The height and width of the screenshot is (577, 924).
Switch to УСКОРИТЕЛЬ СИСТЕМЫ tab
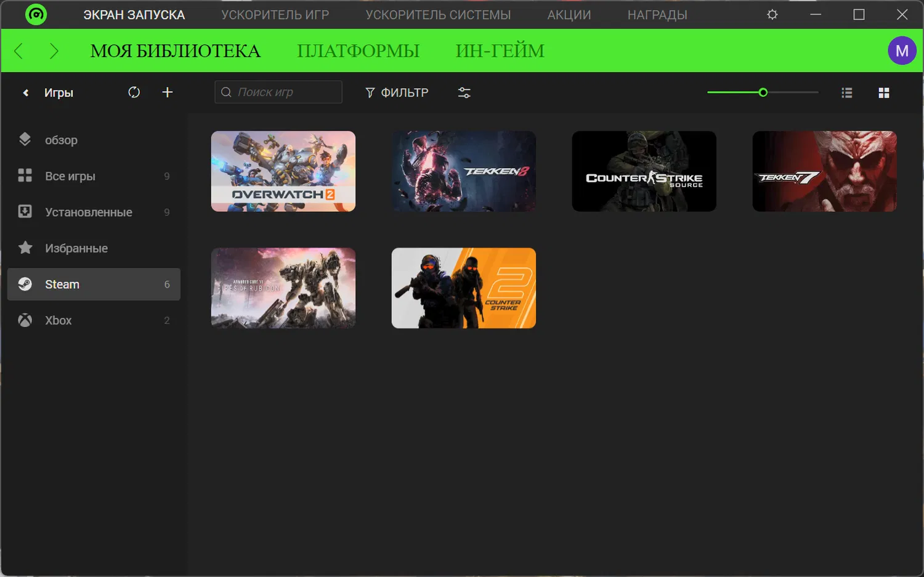pyautogui.click(x=438, y=15)
